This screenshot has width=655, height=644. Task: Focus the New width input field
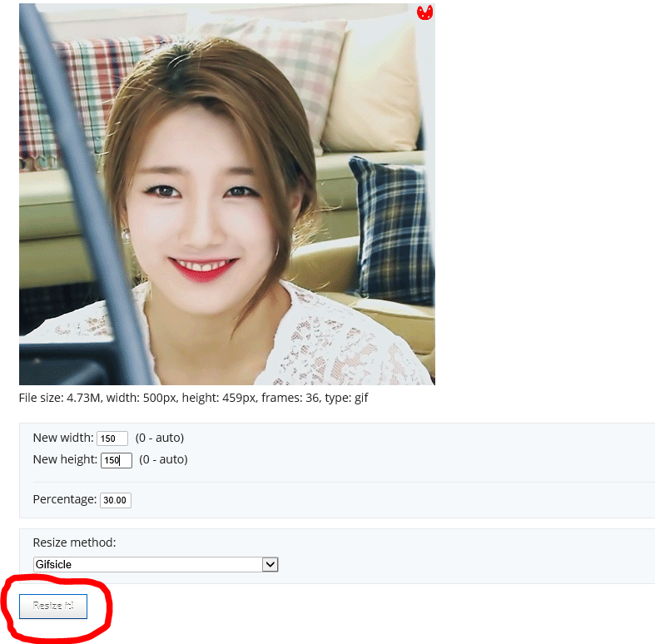[112, 438]
